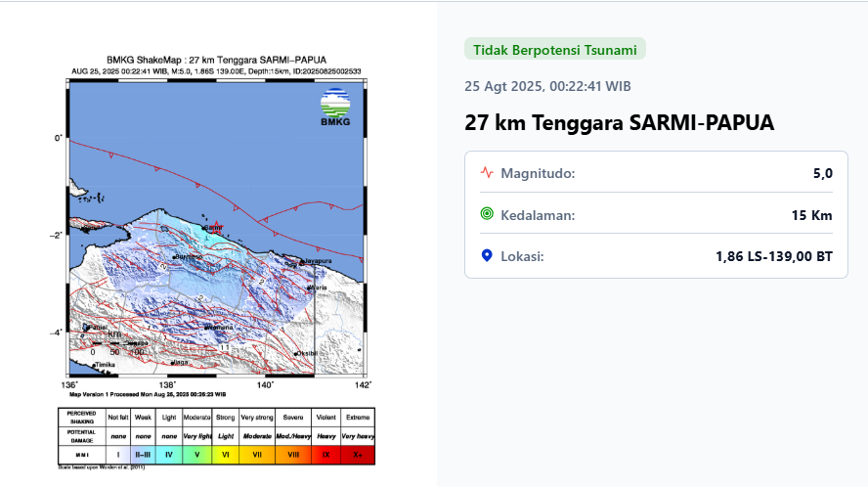
Task: Click the BMKG logo on the map
Action: click(335, 108)
